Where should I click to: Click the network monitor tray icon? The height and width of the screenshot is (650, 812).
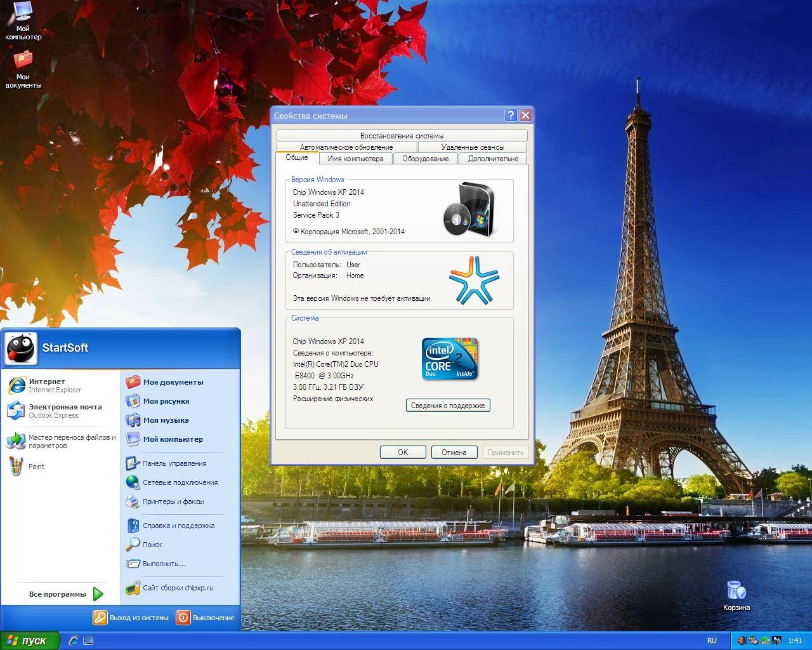(776, 640)
